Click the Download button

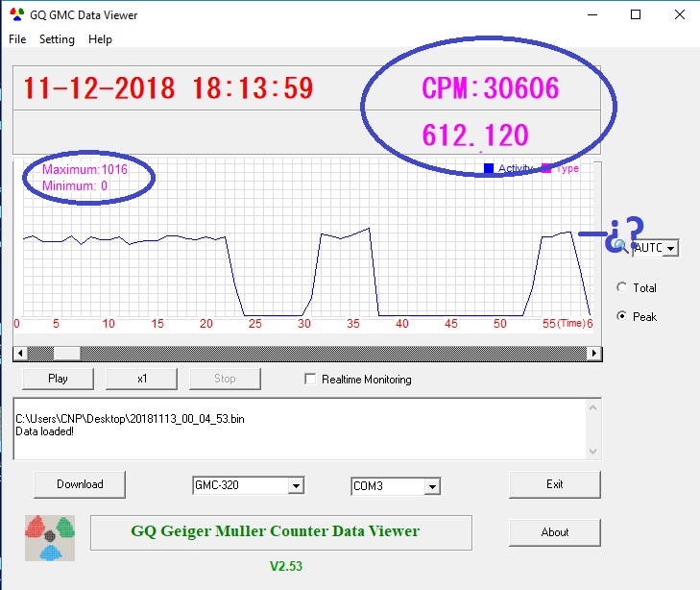[80, 484]
